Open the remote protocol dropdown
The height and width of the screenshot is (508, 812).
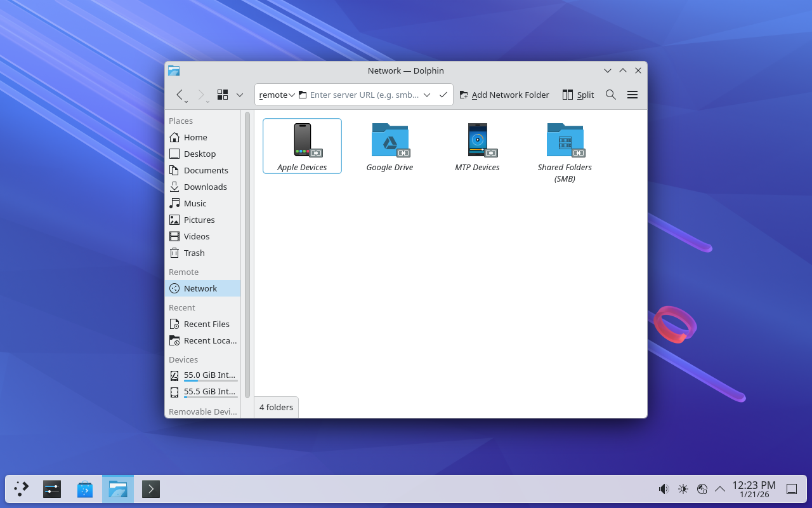(x=277, y=95)
